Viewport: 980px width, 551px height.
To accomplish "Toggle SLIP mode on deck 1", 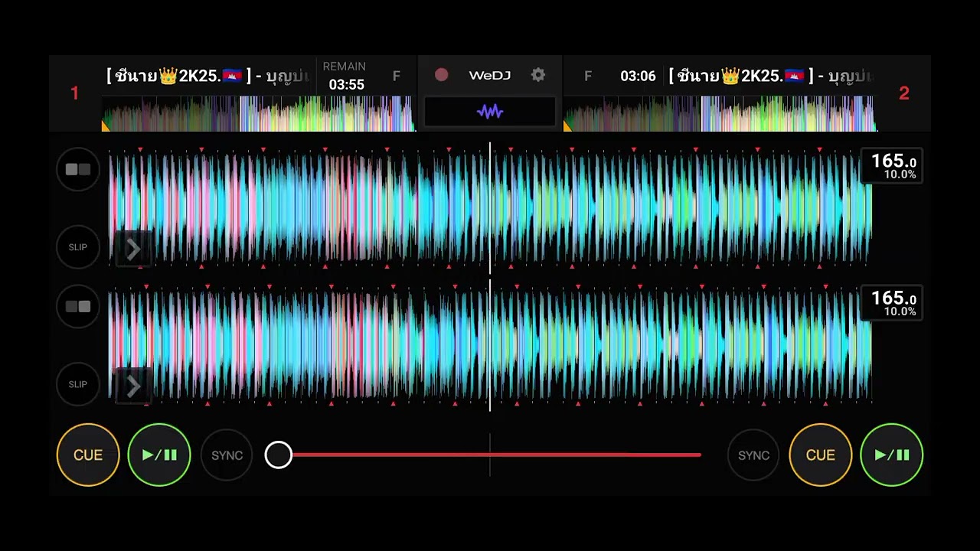I will [x=78, y=247].
